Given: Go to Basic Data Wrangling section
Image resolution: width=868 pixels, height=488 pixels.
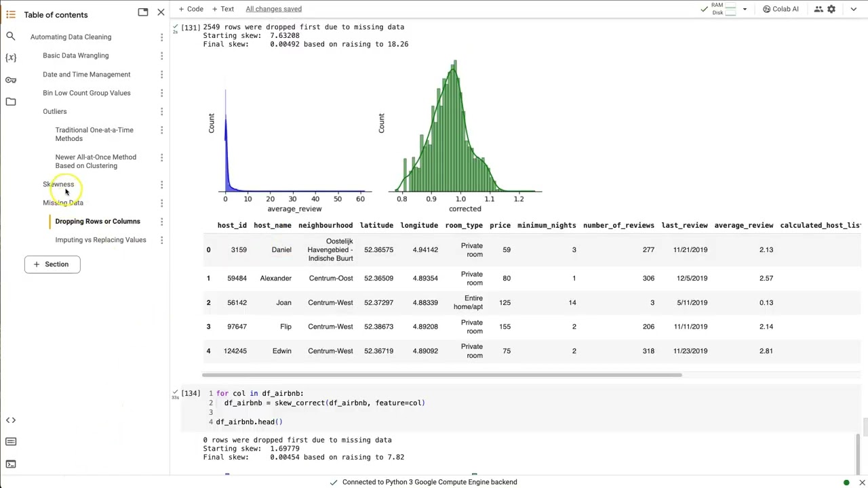Looking at the screenshot, I should (x=75, y=56).
